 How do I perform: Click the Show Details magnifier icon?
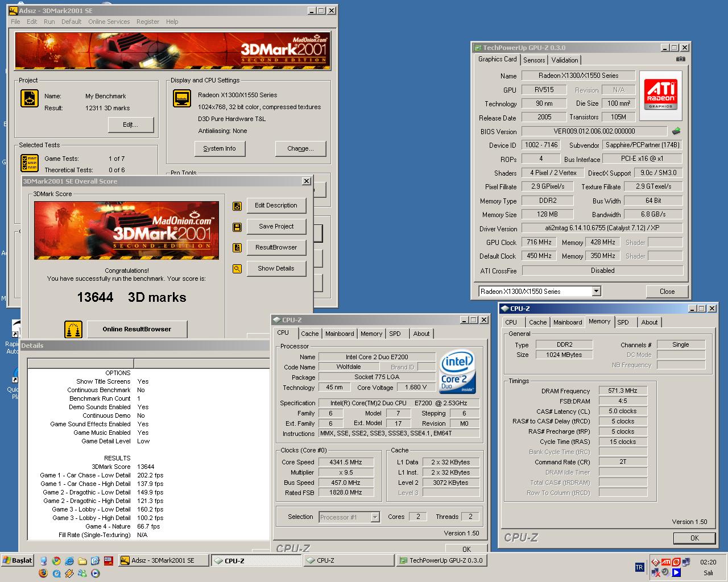(x=237, y=269)
